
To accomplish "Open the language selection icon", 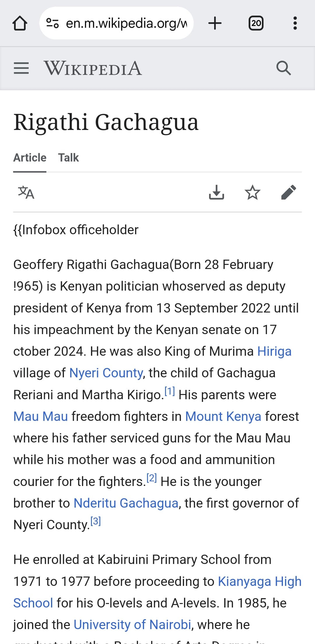I will click(x=26, y=192).
